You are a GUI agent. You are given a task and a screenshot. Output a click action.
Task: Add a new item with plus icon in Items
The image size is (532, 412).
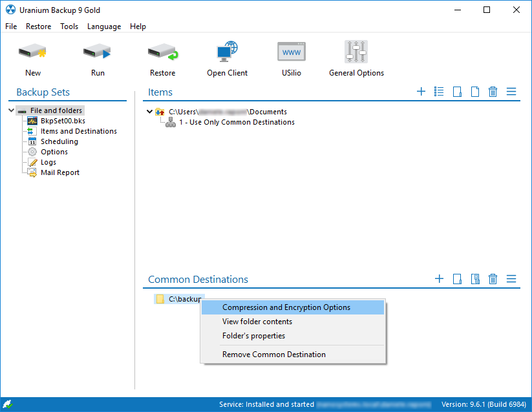click(x=421, y=92)
